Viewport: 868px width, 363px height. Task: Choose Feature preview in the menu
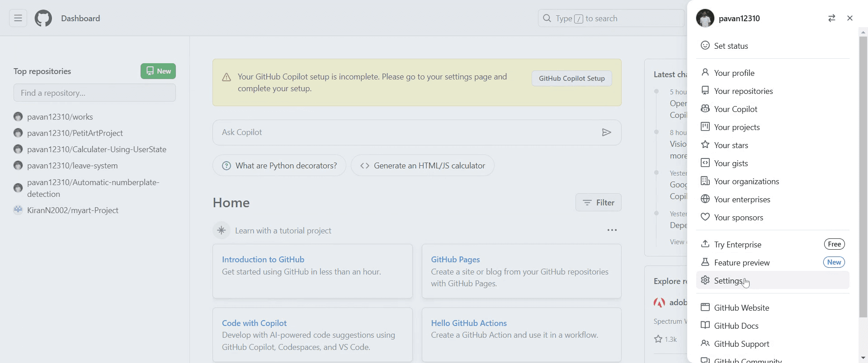(x=742, y=262)
